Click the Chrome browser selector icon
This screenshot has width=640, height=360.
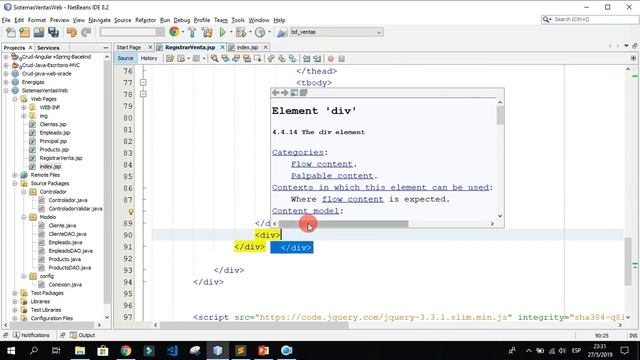[174, 32]
